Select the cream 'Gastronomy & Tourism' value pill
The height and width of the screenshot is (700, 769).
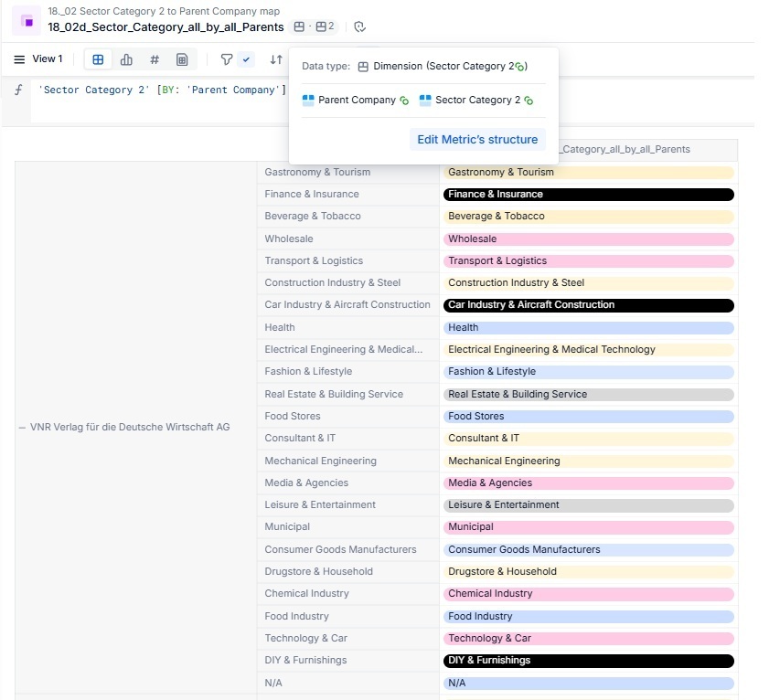click(x=589, y=173)
